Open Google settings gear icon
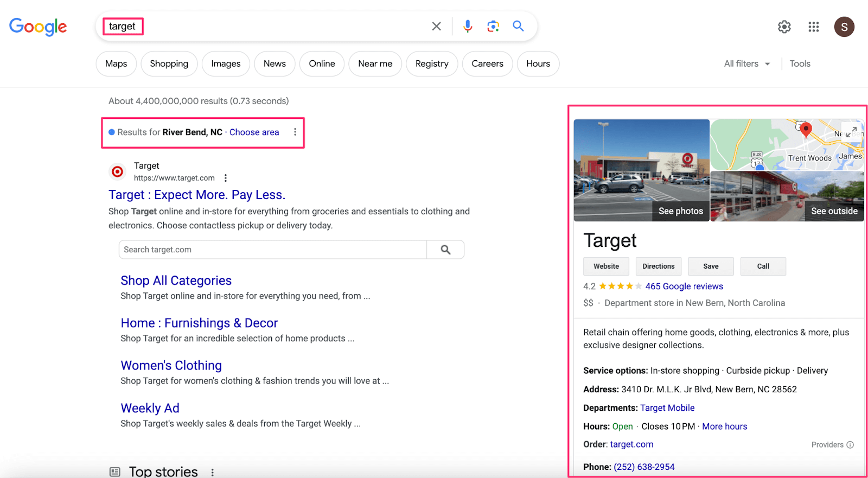This screenshot has height=478, width=868. point(784,27)
